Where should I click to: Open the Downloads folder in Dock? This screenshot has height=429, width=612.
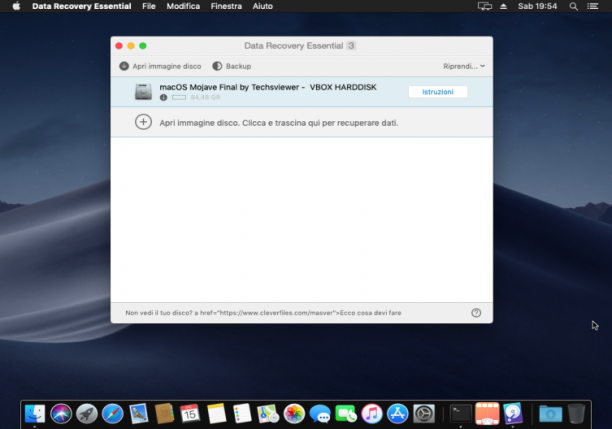pyautogui.click(x=550, y=413)
